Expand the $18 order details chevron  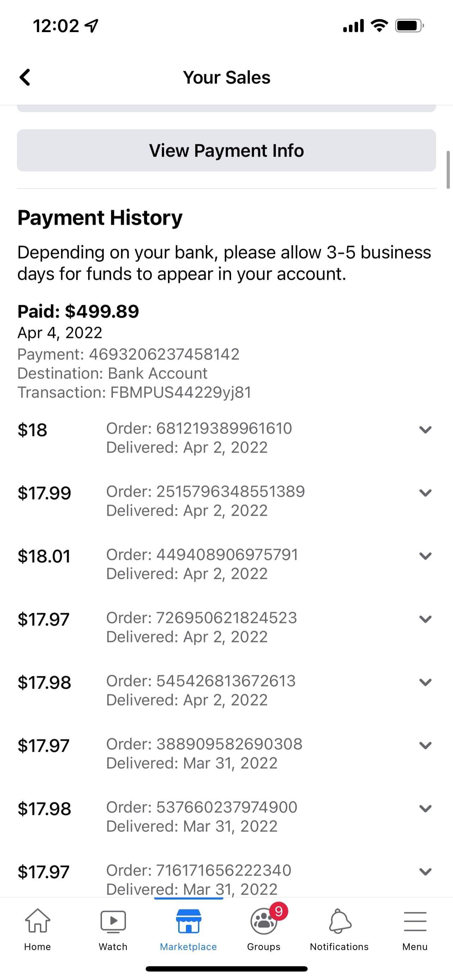tap(425, 430)
